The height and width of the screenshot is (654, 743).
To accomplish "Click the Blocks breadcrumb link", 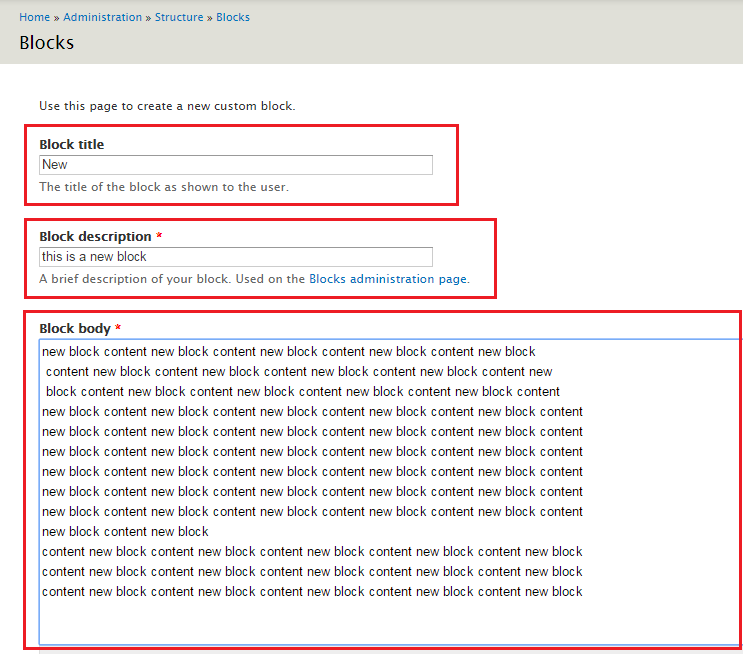I will (x=233, y=17).
